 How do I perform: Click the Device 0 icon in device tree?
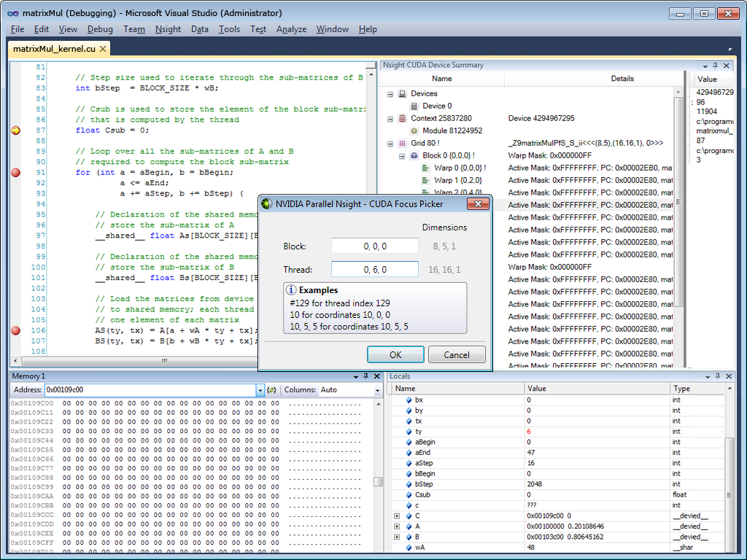click(415, 106)
